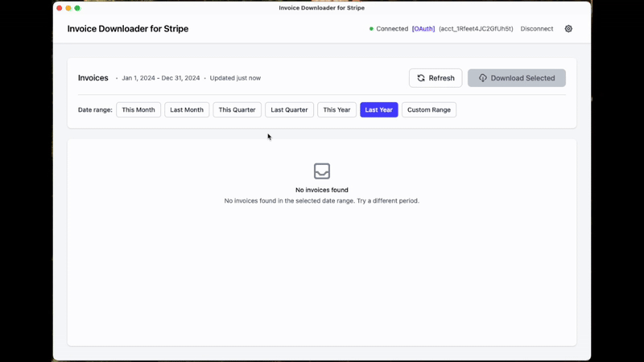The height and width of the screenshot is (362, 644).
Task: Click the Disconnect link
Action: pos(537,29)
